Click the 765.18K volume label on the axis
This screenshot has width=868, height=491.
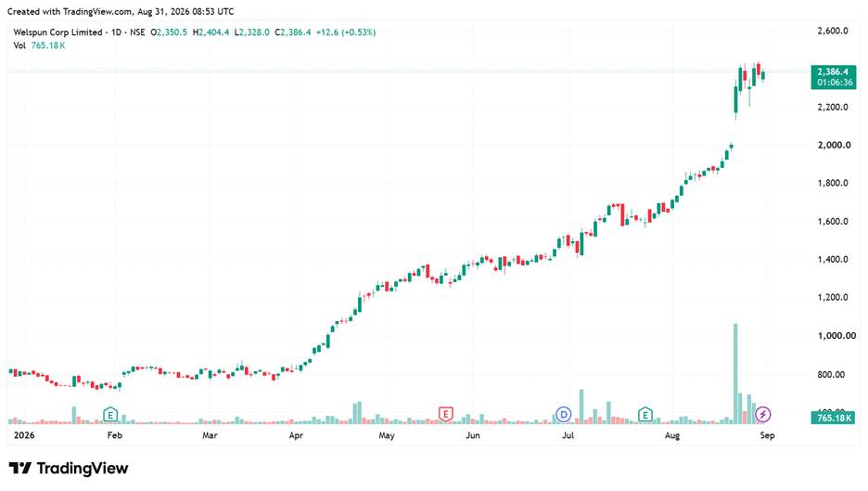[x=833, y=418]
